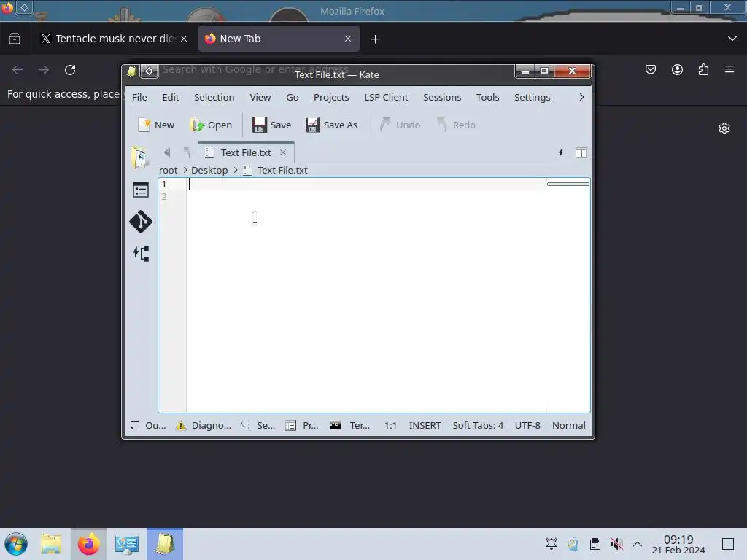This screenshot has height=560, width=747.
Task: Toggle INSERT mode in status bar
Action: (x=425, y=425)
